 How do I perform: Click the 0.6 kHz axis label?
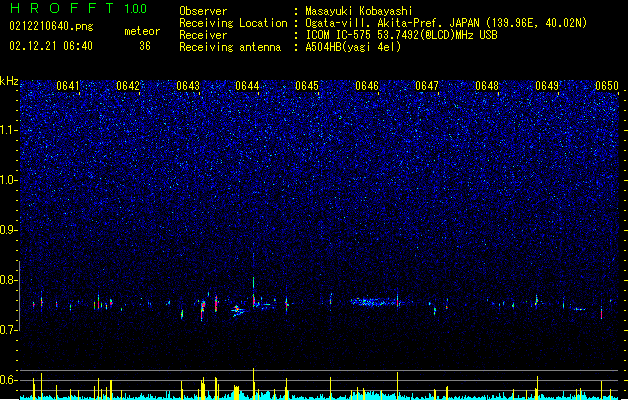(x=8, y=380)
